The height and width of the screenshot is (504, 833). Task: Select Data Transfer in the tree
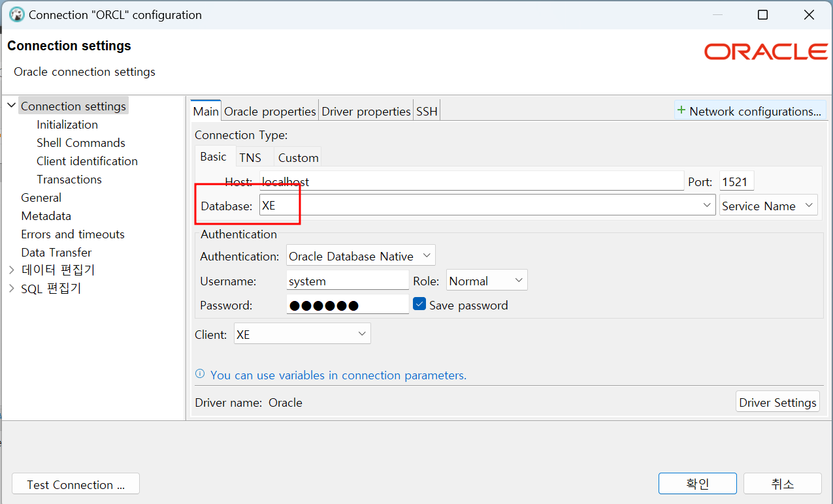(56, 252)
